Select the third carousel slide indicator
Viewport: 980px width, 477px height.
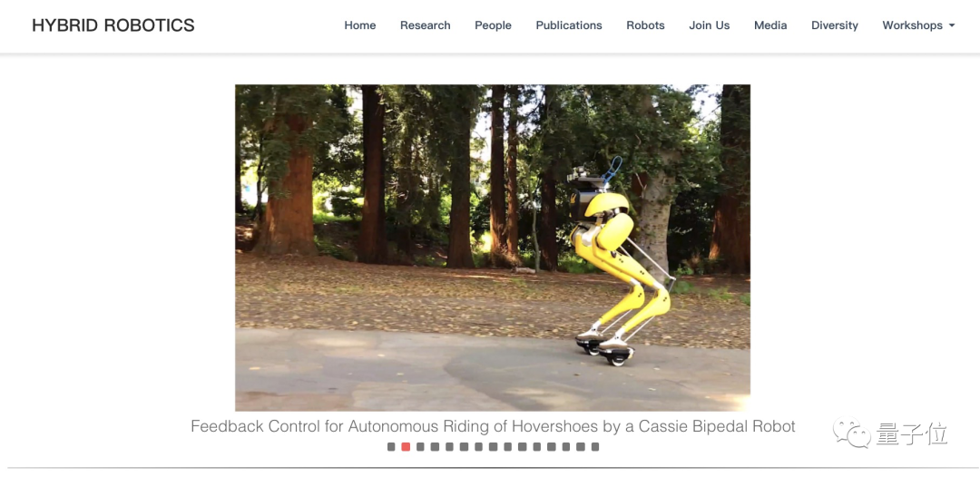coord(420,446)
